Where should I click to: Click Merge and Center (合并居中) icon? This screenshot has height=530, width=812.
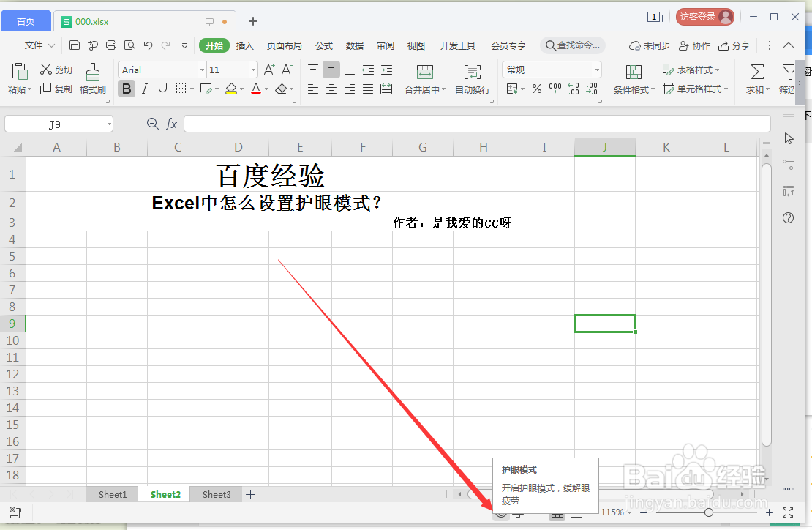point(424,72)
